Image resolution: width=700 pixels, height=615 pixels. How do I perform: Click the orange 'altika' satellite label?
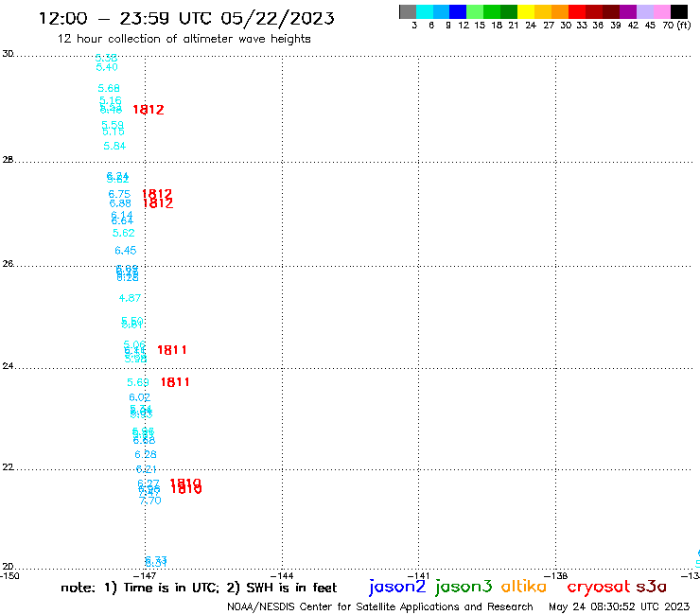[x=524, y=587]
